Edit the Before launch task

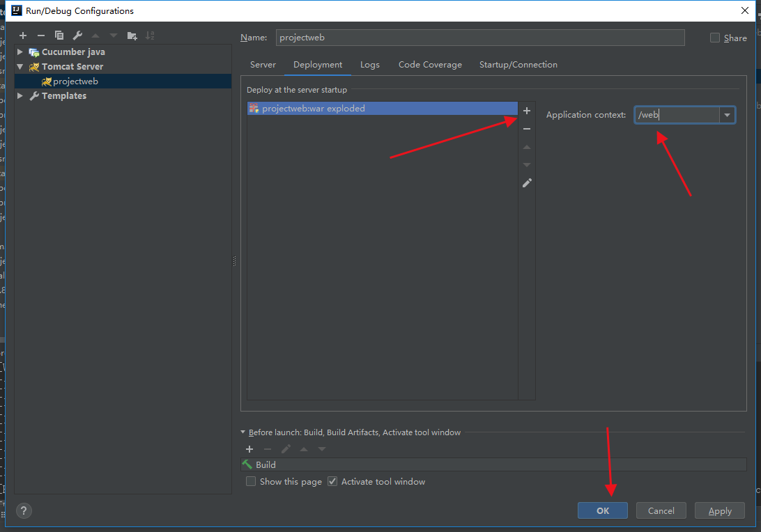coord(286,449)
